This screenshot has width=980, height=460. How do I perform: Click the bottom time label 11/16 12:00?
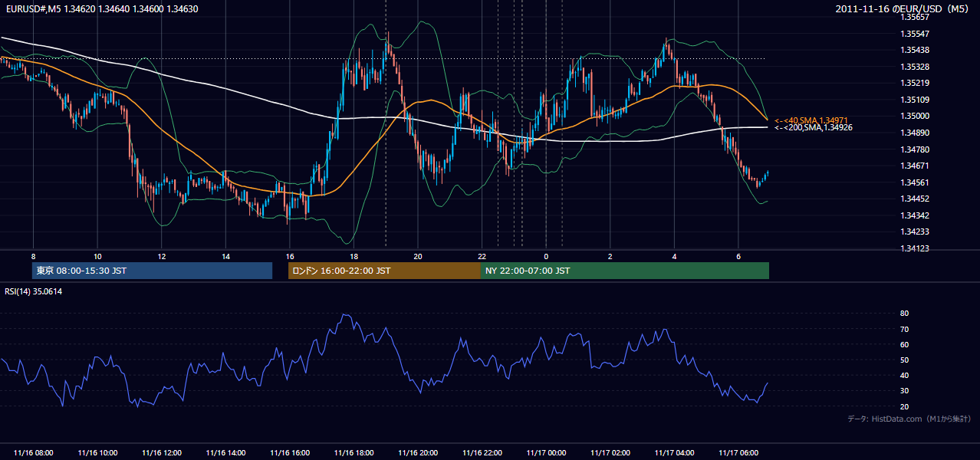click(x=162, y=453)
